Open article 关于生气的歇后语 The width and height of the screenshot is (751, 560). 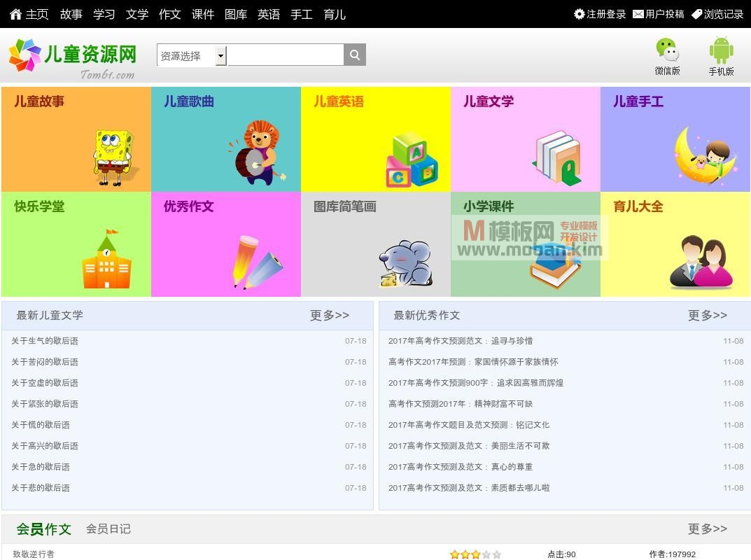pyautogui.click(x=45, y=341)
